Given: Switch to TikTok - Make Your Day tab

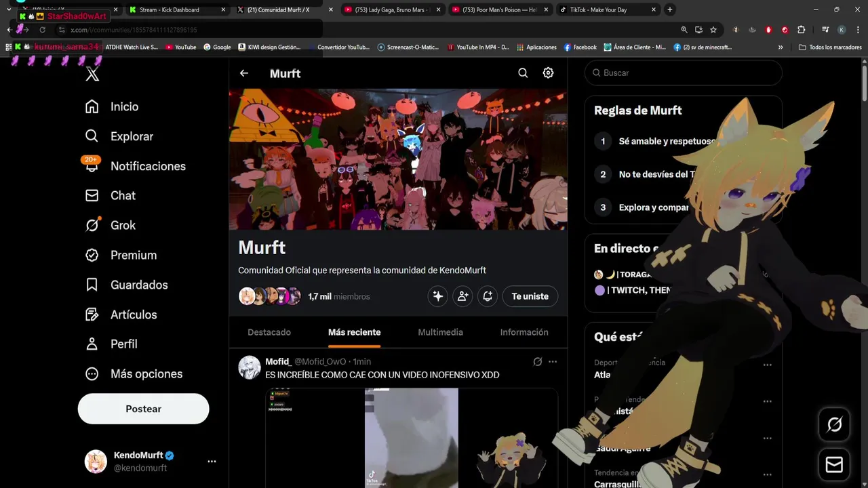Looking at the screenshot, I should click(x=607, y=9).
